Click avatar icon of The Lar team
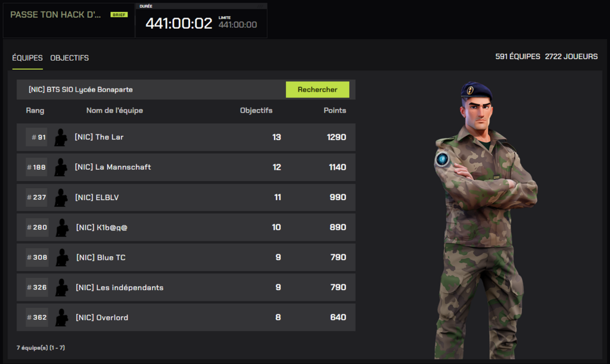This screenshot has width=610, height=364. 60,137
